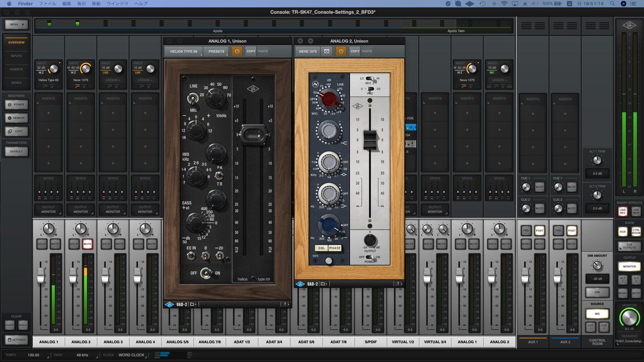Click the Neve 1073 channel strip view icon
This screenshot has height=362, width=644.
click(x=326, y=51)
